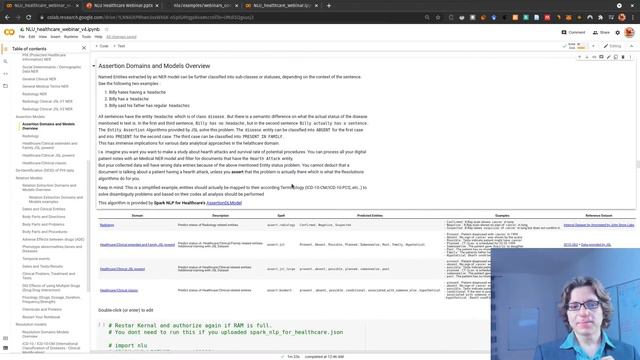
Task: Jump to Temporal events in contents
Action: (36, 259)
